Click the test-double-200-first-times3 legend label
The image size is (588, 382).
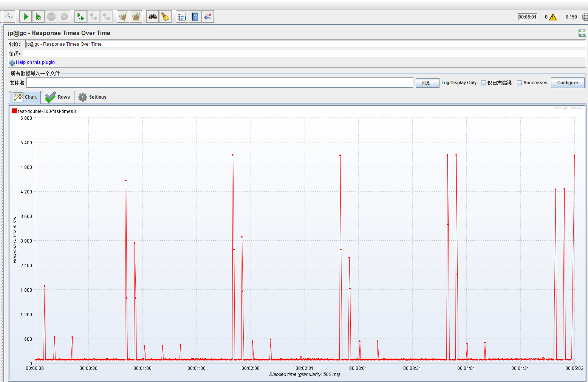tap(47, 111)
